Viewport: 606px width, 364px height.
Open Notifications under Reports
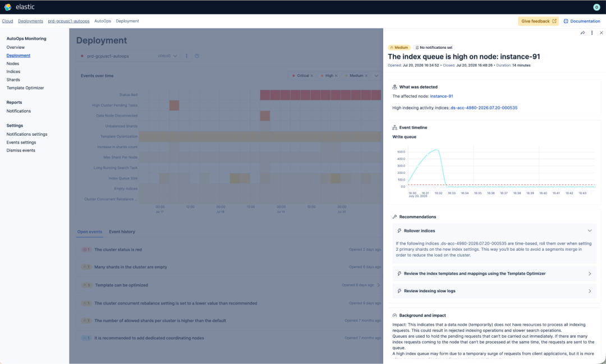click(19, 111)
